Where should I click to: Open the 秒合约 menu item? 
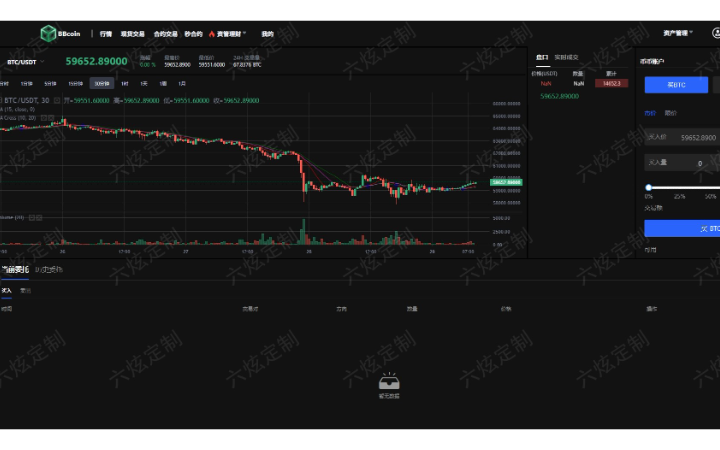(193, 34)
